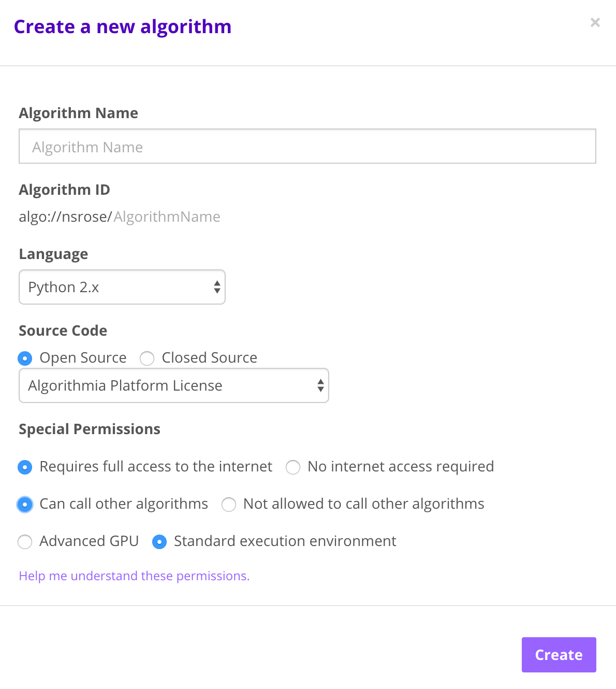The height and width of the screenshot is (689, 616).
Task: Click the algo://nsrose/ algorithm ID text
Action: 65,217
